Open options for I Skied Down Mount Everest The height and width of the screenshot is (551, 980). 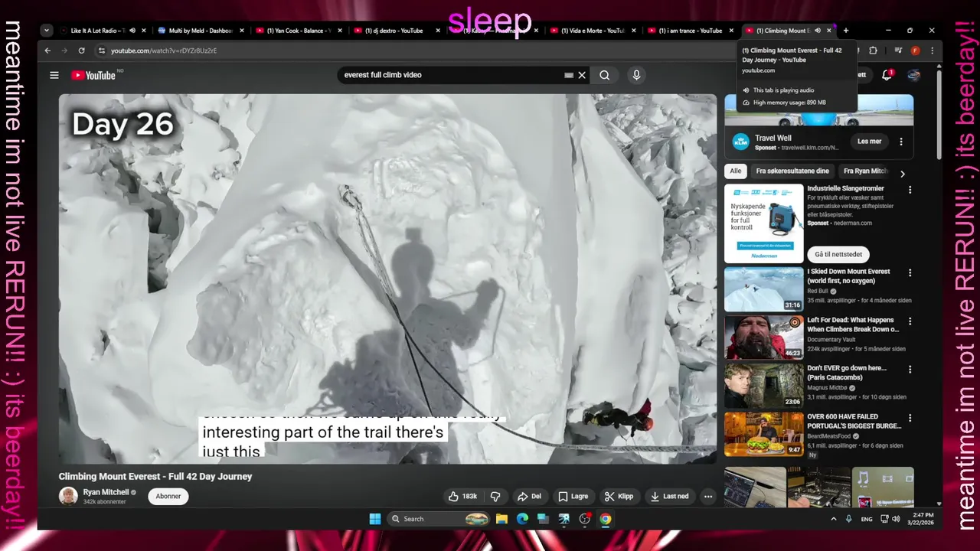point(910,272)
